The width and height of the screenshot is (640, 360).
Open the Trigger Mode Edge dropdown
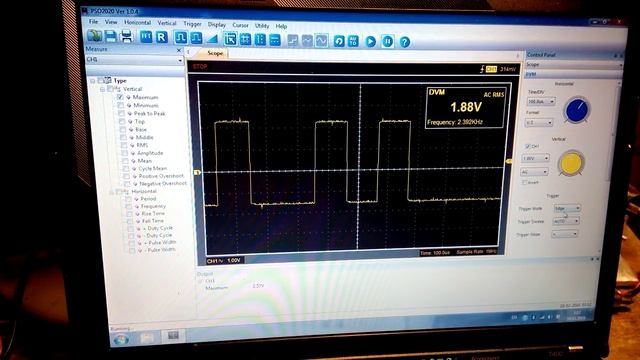tap(567, 209)
